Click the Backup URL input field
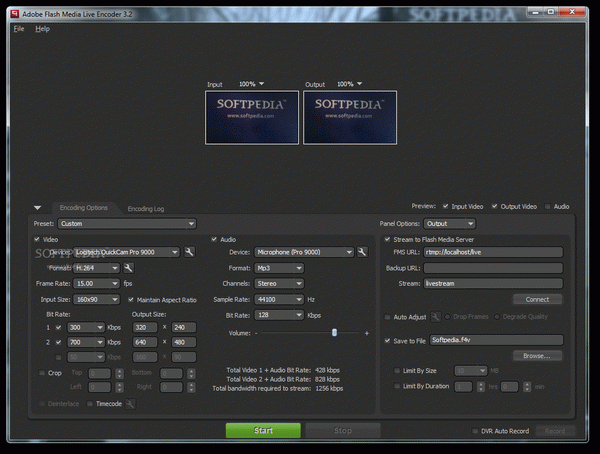Image resolution: width=600 pixels, height=454 pixels. pos(493,268)
